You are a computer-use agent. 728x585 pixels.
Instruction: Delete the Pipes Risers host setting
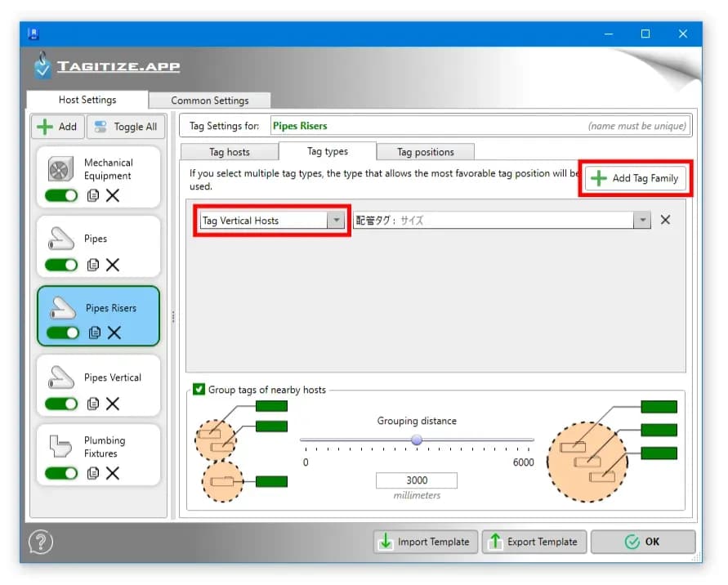coord(114,333)
